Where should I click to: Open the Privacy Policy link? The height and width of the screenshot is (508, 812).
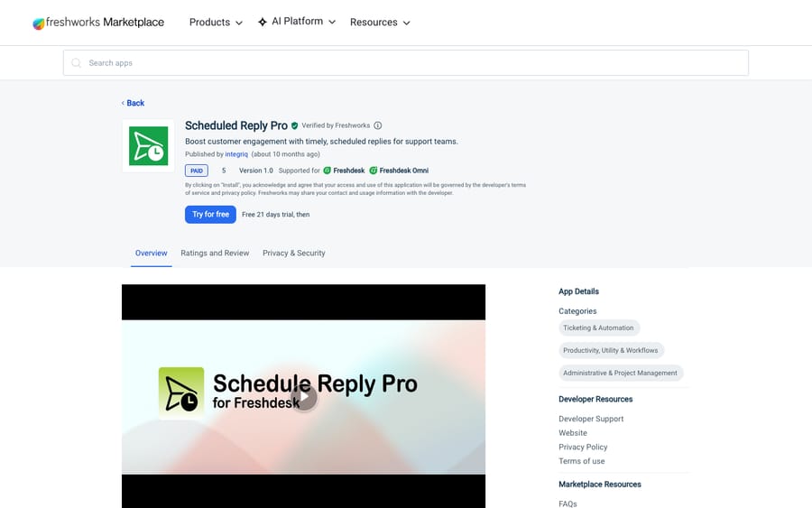coord(583,447)
